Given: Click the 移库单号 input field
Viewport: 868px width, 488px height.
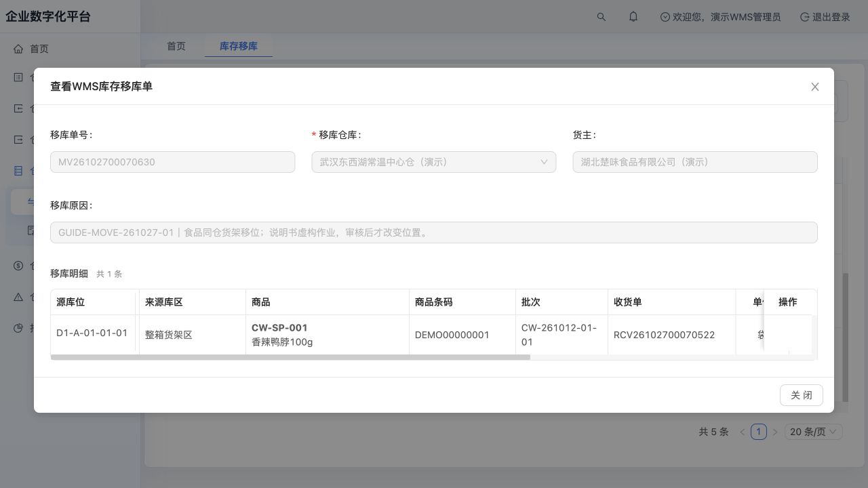Looking at the screenshot, I should coord(172,162).
